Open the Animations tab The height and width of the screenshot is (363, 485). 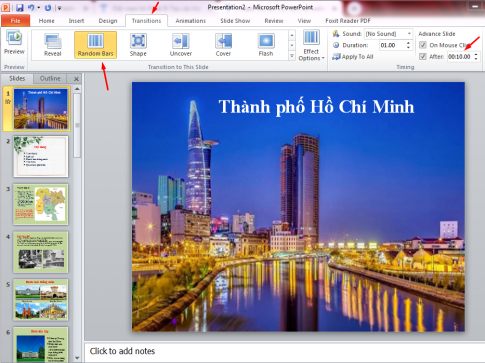[190, 21]
